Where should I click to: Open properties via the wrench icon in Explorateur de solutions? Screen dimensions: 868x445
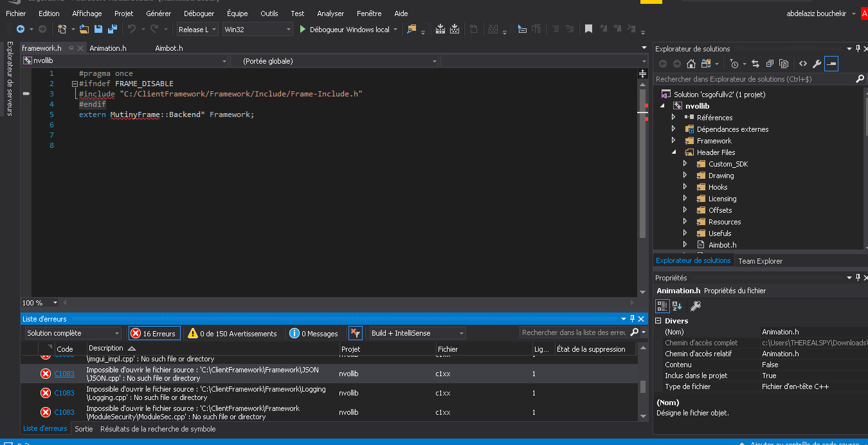tap(817, 64)
